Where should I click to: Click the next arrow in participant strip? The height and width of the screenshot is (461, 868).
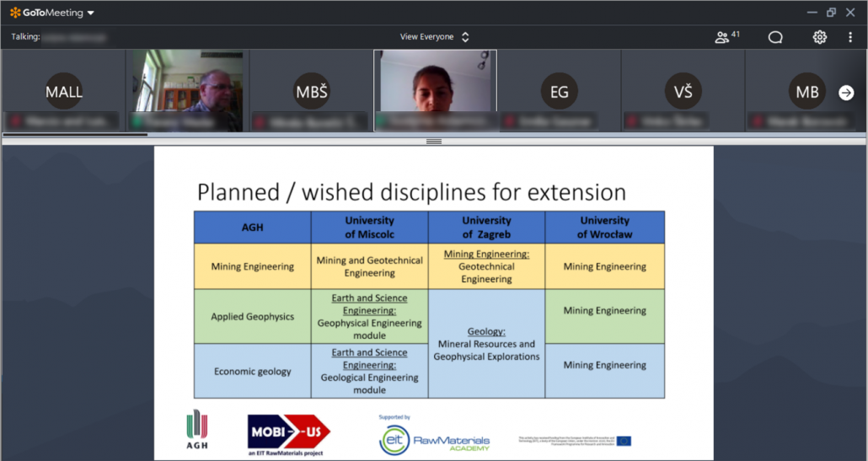(846, 93)
